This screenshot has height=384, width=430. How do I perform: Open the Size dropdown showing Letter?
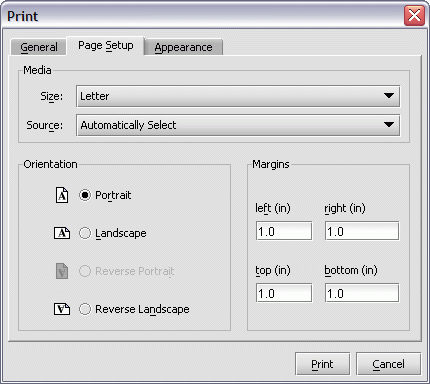point(238,96)
